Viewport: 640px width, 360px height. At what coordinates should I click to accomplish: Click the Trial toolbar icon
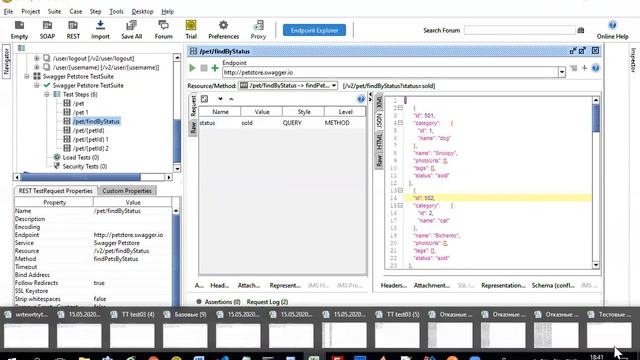(191, 30)
